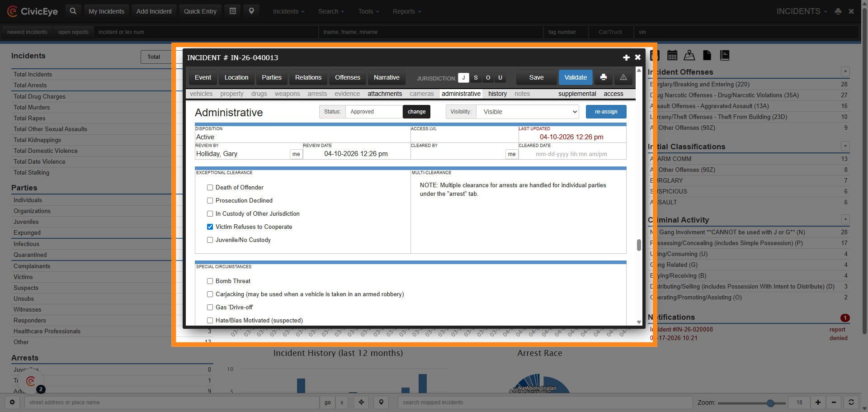This screenshot has height=412, width=868.
Task: Open the list view icon in top toolbar
Action: [x=233, y=11]
